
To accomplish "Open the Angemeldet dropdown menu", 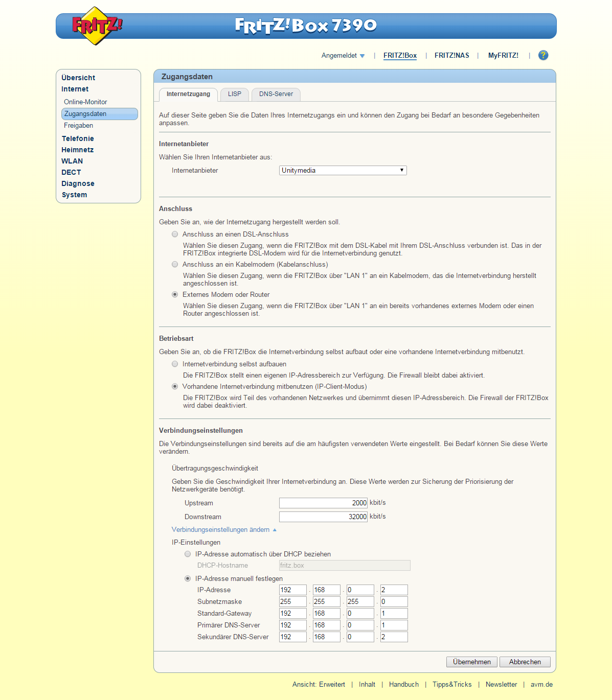I will (x=343, y=56).
